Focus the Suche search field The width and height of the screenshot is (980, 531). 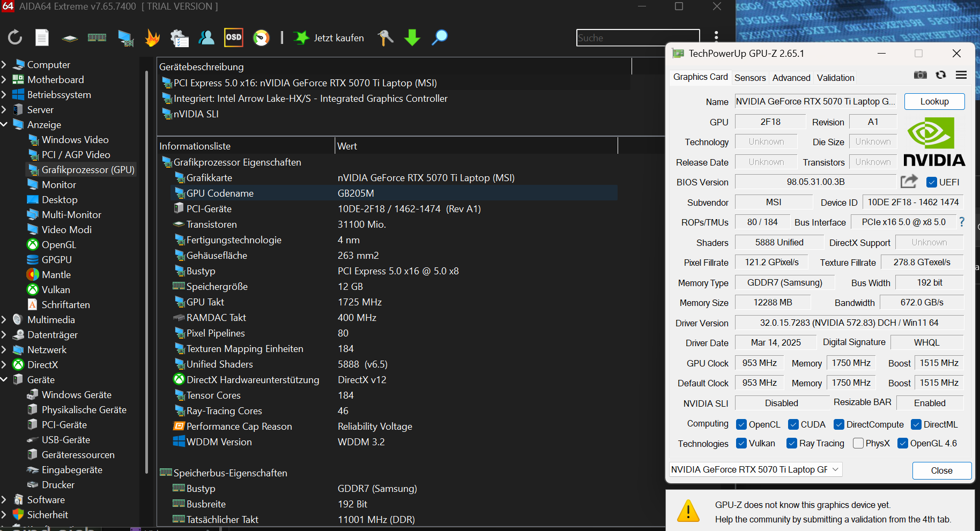click(x=638, y=38)
